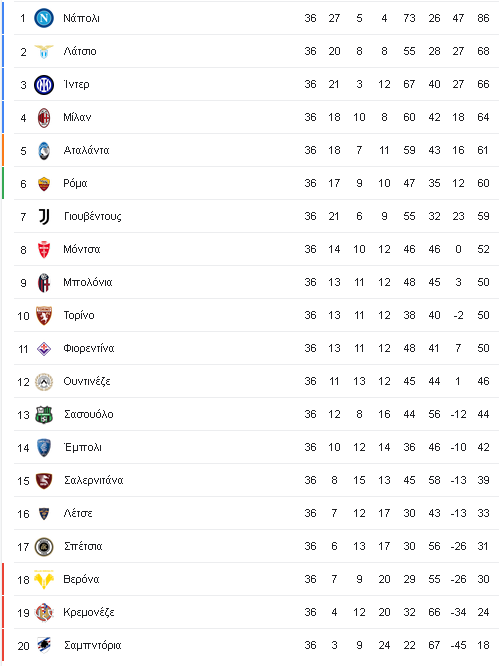Select the Torino bull crest
The image size is (499, 666).
click(x=44, y=316)
